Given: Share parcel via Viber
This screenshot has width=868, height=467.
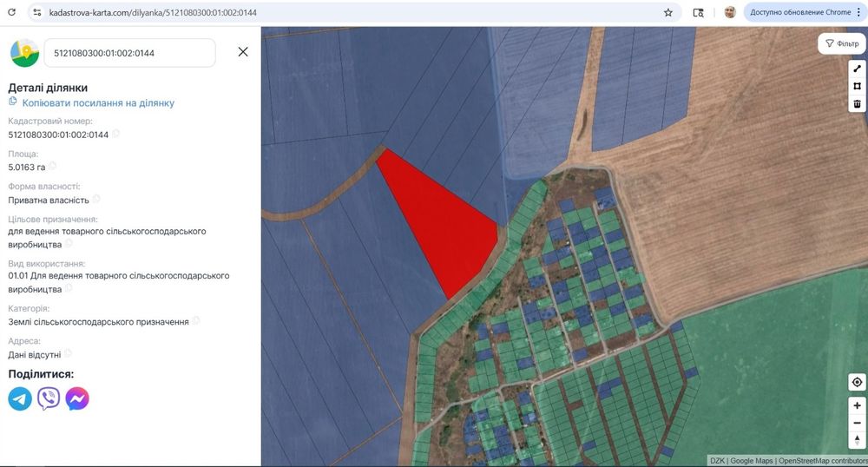Looking at the screenshot, I should [x=49, y=398].
